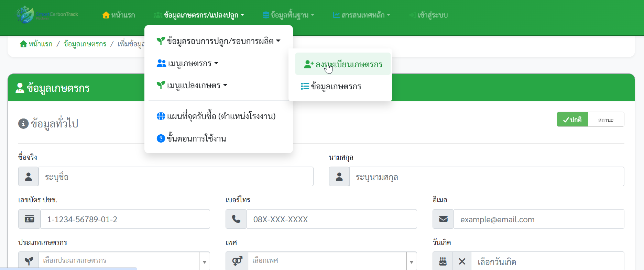Screen dimensions: 644x270
Task: Click the ระบุชื่อ first name field
Action: point(176,177)
